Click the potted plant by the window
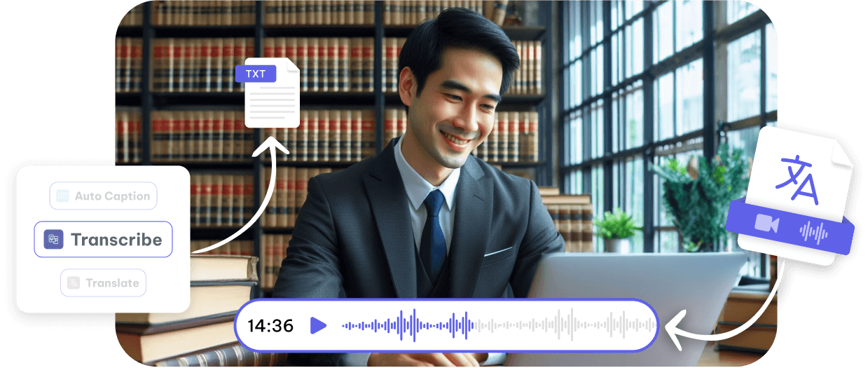 tap(616, 224)
